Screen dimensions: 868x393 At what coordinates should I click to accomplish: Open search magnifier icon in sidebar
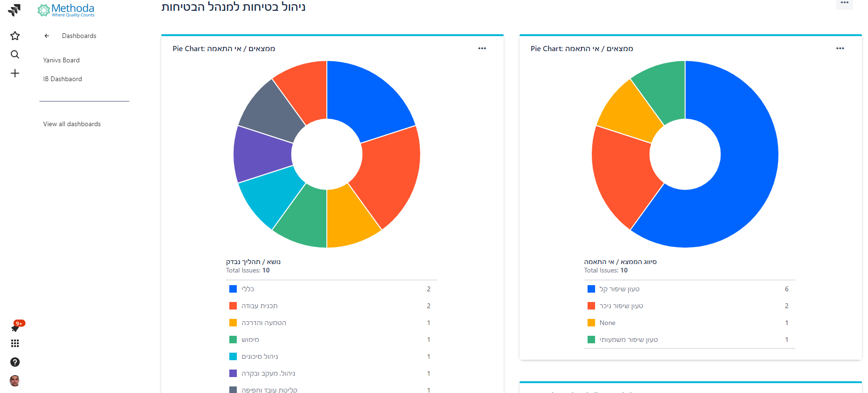[x=15, y=54]
